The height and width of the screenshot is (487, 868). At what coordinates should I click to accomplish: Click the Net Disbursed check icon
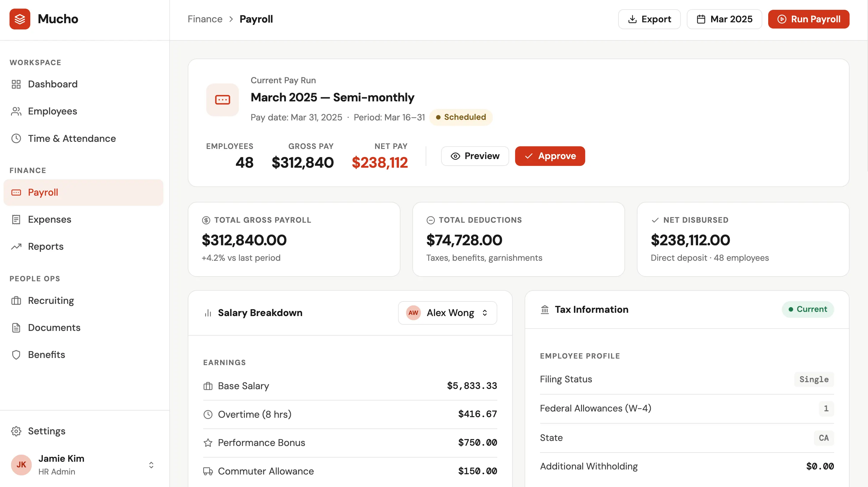[x=655, y=220]
